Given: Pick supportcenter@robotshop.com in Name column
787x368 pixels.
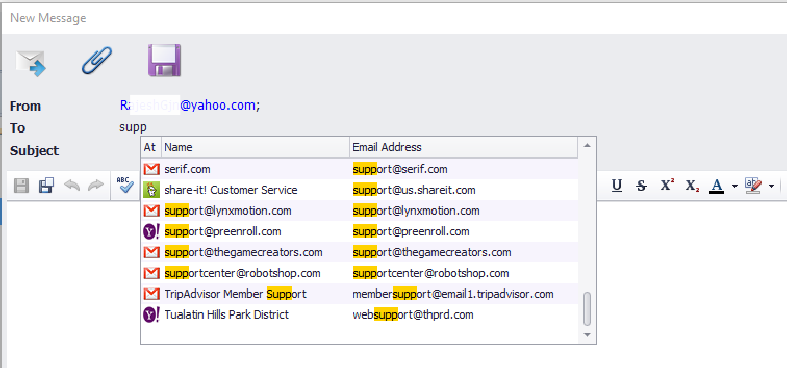Looking at the screenshot, I should point(242,273).
